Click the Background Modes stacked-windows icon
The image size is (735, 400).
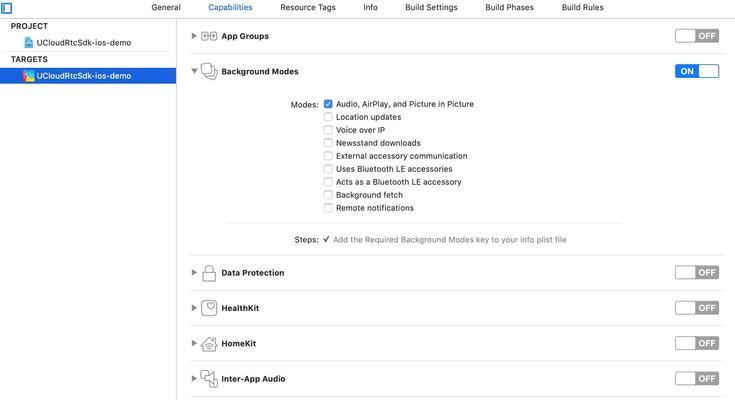pyautogui.click(x=209, y=71)
